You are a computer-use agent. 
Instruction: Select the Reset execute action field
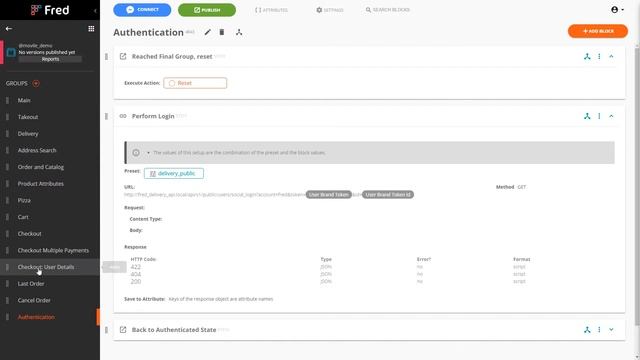pos(195,83)
